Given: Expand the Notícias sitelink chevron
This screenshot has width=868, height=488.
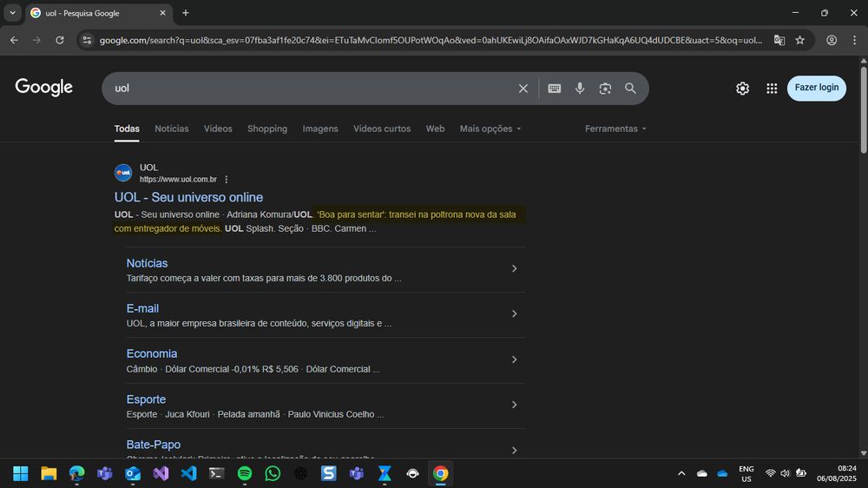Looking at the screenshot, I should 514,268.
